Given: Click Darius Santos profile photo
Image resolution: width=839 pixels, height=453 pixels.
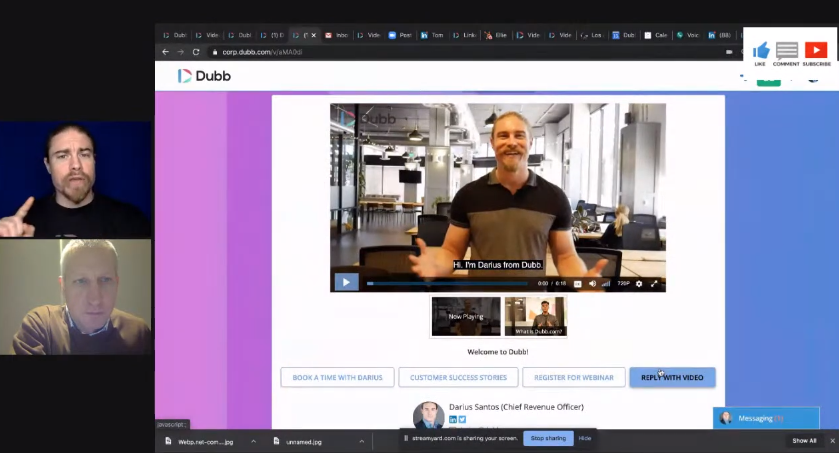Looking at the screenshot, I should click(429, 416).
